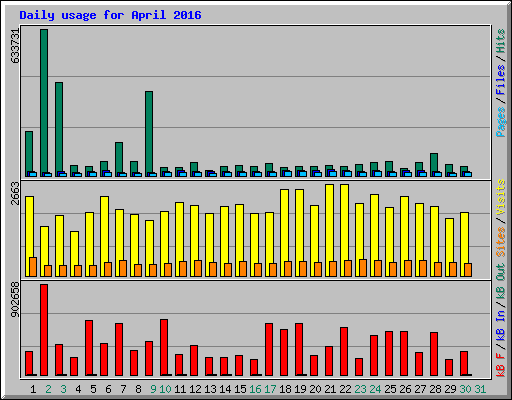Click day label 7
The image size is (512, 400).
point(123,389)
